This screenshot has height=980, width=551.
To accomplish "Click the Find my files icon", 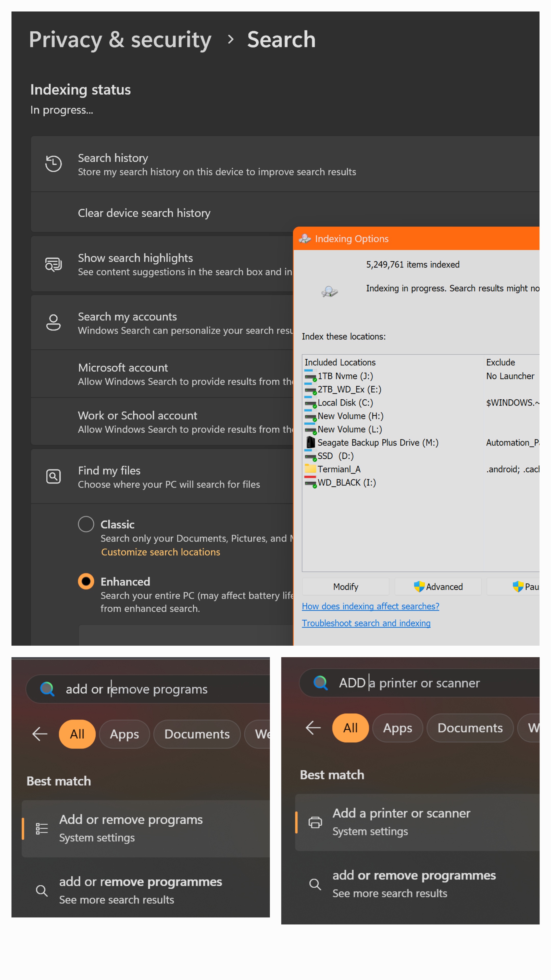I will point(53,476).
